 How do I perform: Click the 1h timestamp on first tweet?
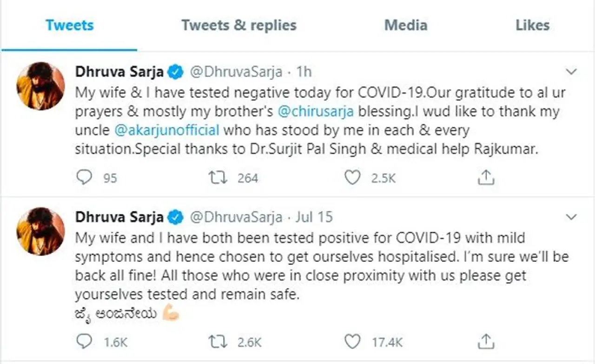point(304,72)
